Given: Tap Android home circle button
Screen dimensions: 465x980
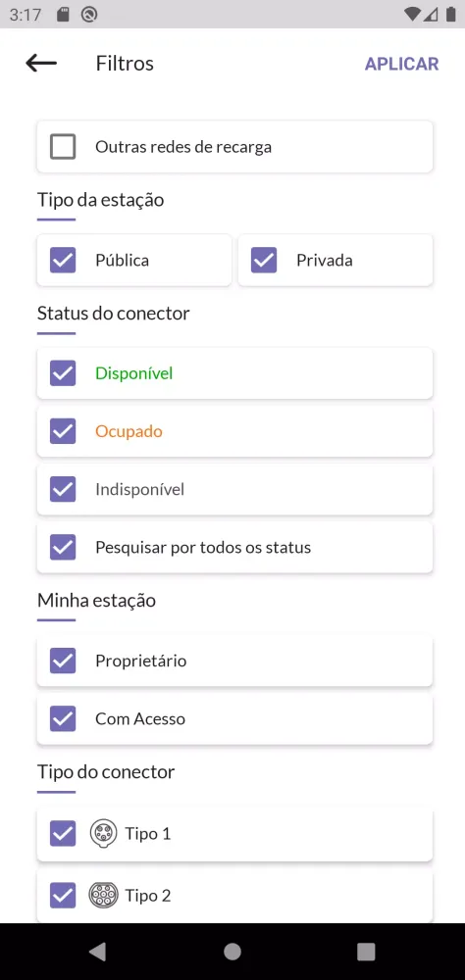Looking at the screenshot, I should pos(232,952).
